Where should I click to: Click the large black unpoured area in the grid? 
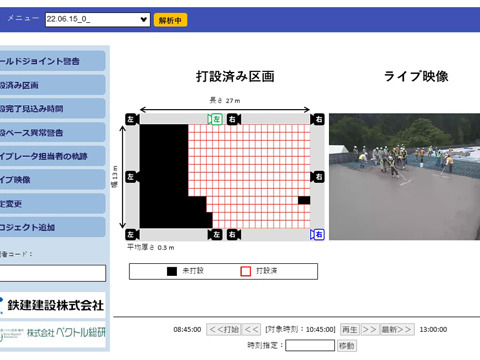[x=164, y=176]
